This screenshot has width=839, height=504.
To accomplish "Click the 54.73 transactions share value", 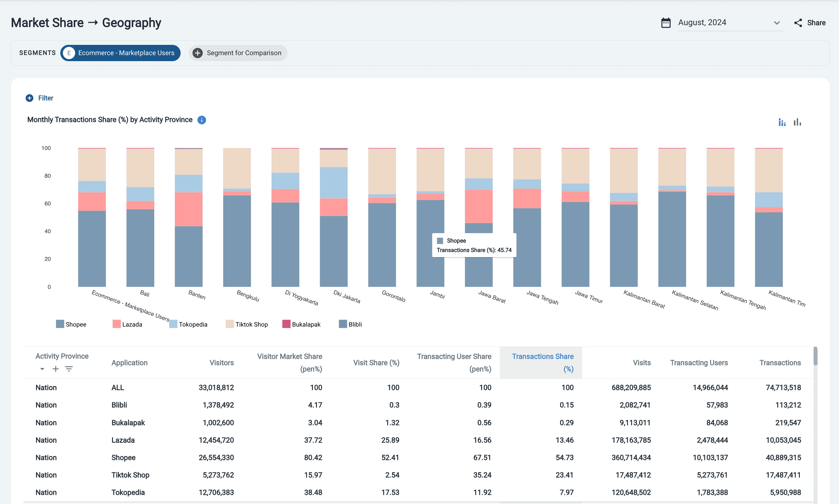I will 565,457.
